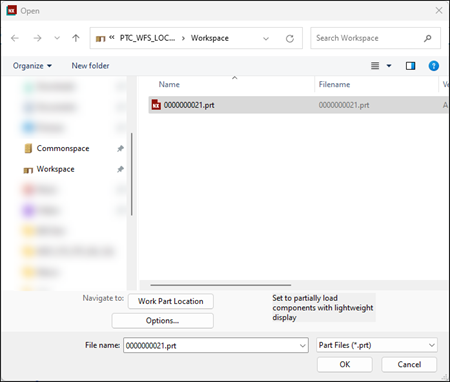This screenshot has height=382, width=450.
Task: Close the Open dialog
Action: [439, 11]
